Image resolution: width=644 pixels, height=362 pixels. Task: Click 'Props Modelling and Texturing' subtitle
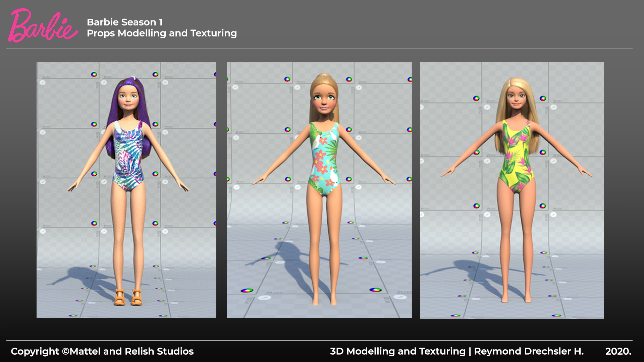pyautogui.click(x=162, y=33)
